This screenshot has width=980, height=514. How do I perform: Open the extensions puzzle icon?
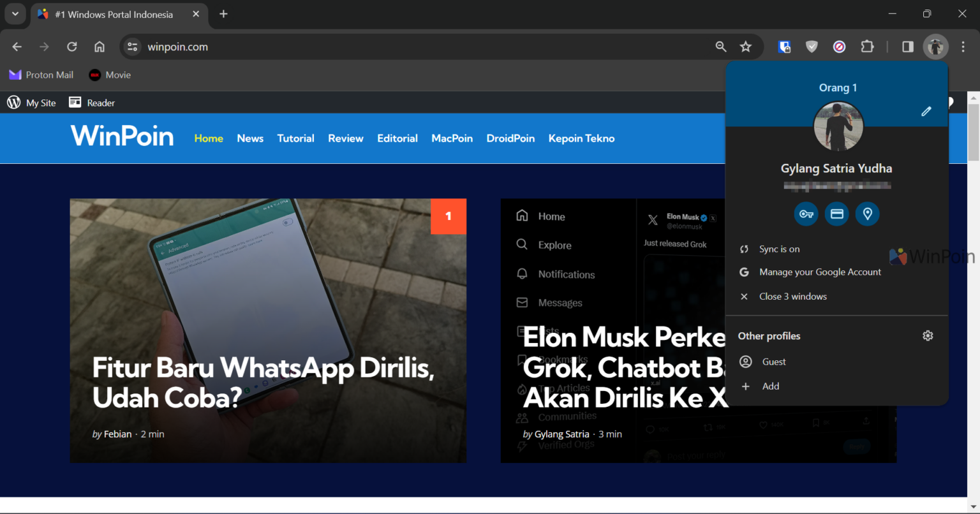(868, 47)
